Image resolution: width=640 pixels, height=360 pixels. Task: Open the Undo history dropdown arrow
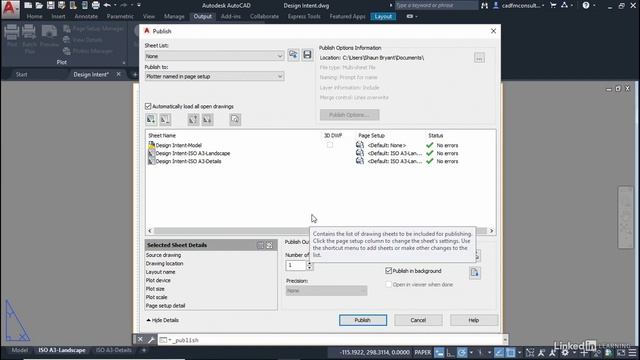point(115,5)
